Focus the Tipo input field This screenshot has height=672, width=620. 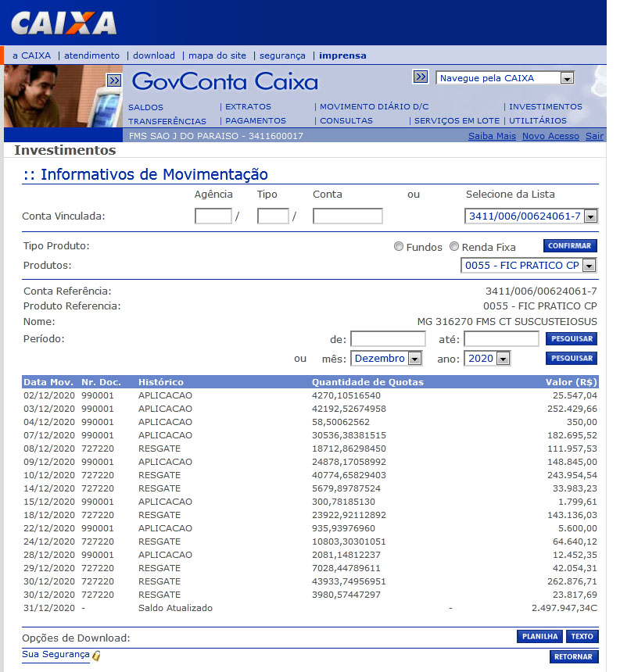pyautogui.click(x=273, y=216)
